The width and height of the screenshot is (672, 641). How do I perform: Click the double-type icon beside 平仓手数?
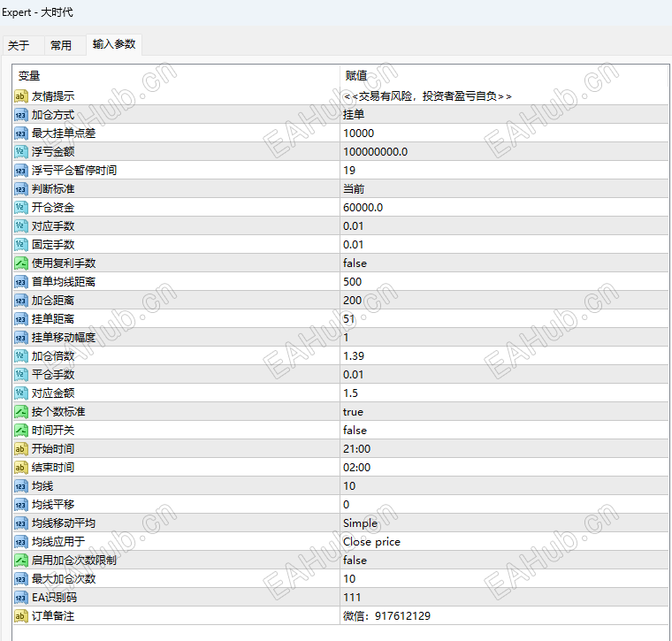click(21, 375)
